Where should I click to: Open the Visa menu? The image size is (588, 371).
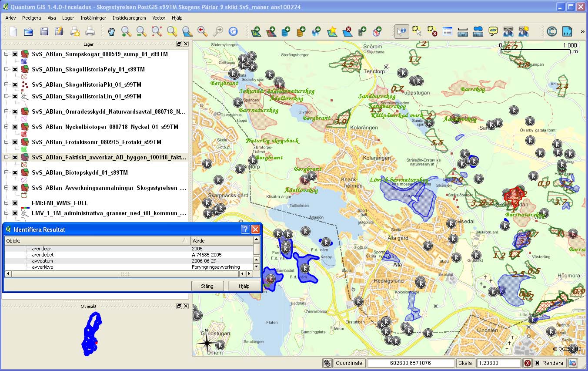tap(52, 18)
